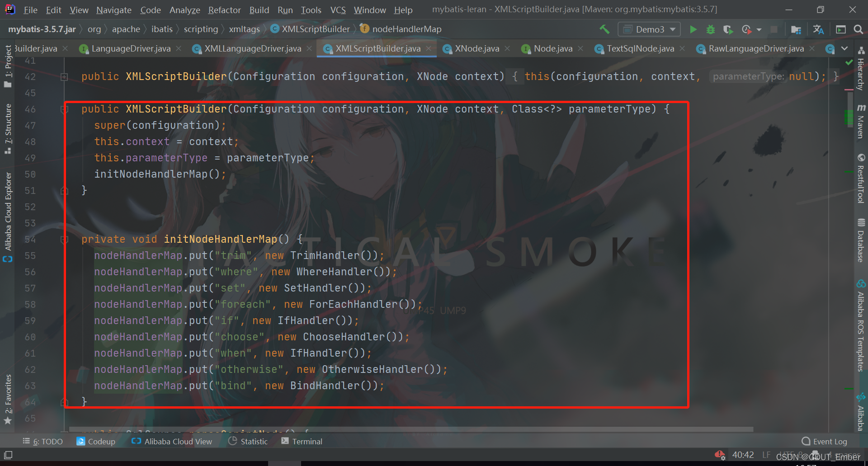Open the File menu
The width and height of the screenshot is (868, 466).
(x=30, y=10)
